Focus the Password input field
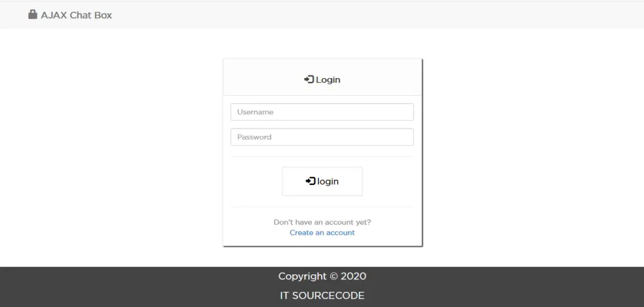This screenshot has width=644, height=307. pyautogui.click(x=322, y=137)
